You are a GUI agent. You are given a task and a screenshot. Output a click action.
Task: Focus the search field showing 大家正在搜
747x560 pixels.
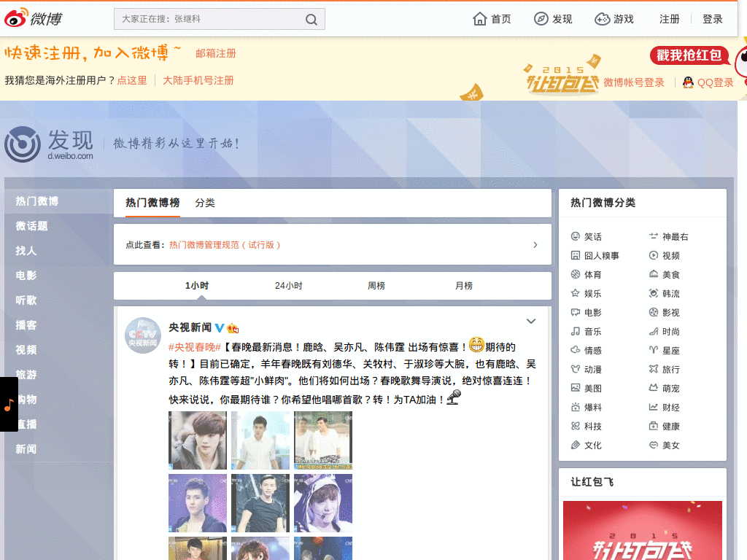[x=219, y=19]
